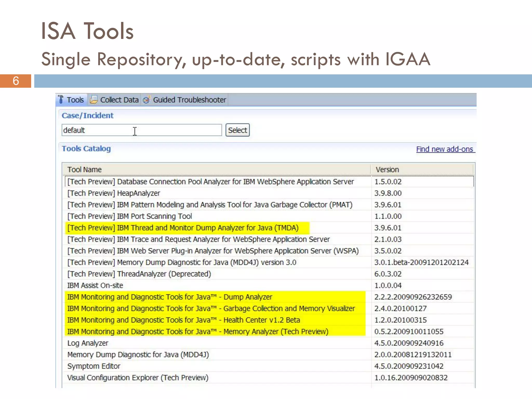Click the Guided Troubleshooter tab icon
The width and height of the screenshot is (532, 399).
tap(147, 99)
